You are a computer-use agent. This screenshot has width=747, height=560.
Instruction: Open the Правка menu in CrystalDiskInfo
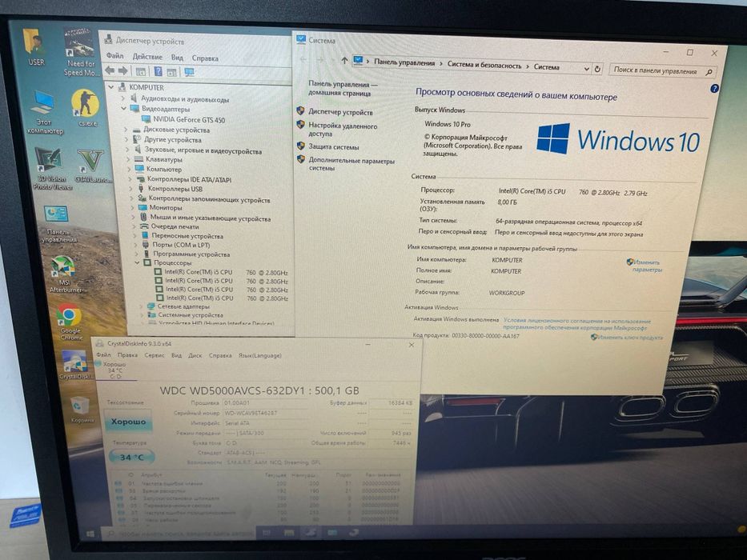point(127,354)
